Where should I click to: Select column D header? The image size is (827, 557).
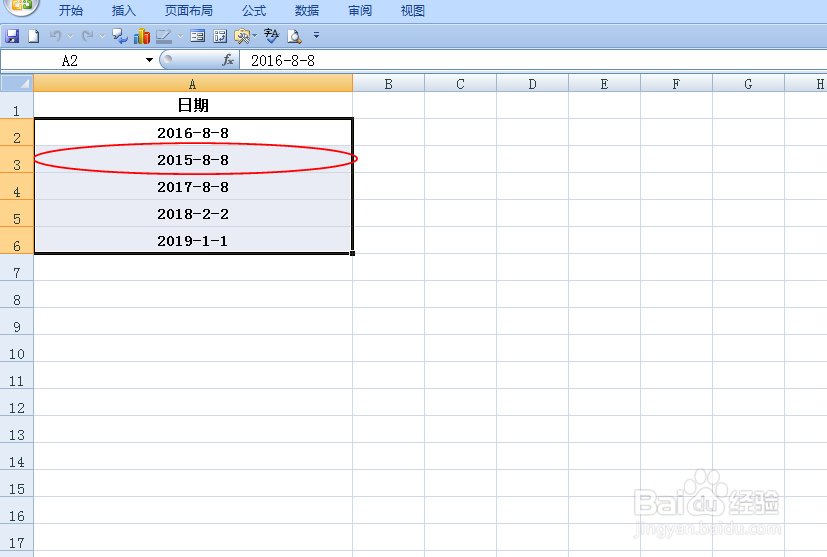[x=533, y=83]
